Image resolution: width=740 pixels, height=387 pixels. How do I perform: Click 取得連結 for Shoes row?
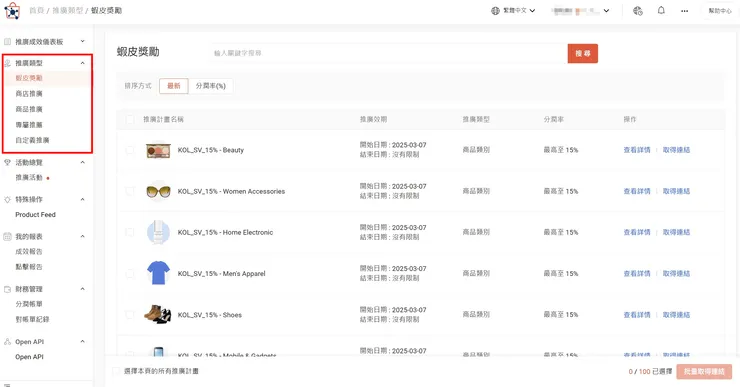click(676, 314)
